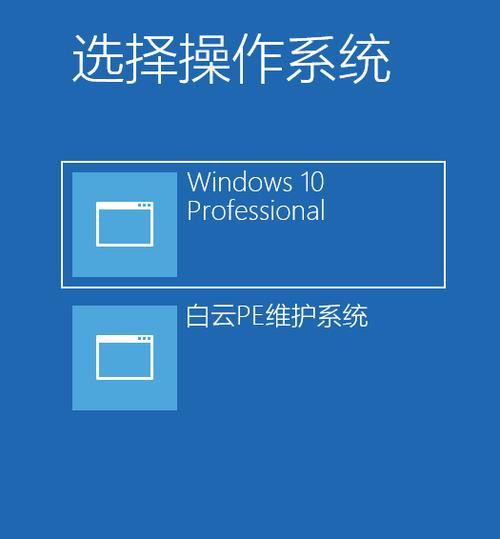The image size is (500, 539).
Task: Boot into Windows 10 Professional
Action: (x=254, y=224)
